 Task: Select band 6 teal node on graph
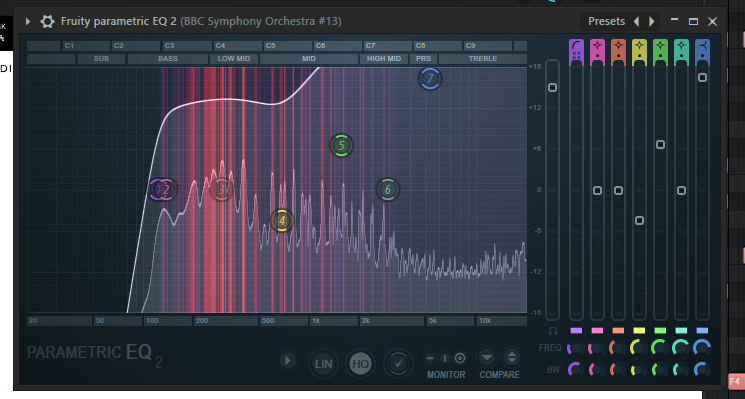click(x=387, y=190)
